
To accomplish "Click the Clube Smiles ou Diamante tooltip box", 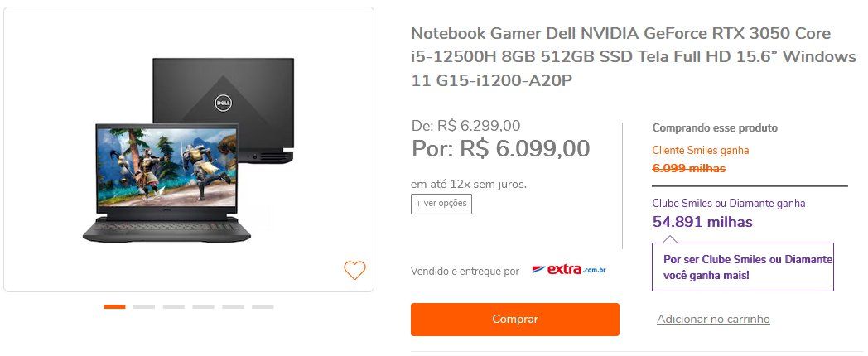I will pyautogui.click(x=743, y=267).
